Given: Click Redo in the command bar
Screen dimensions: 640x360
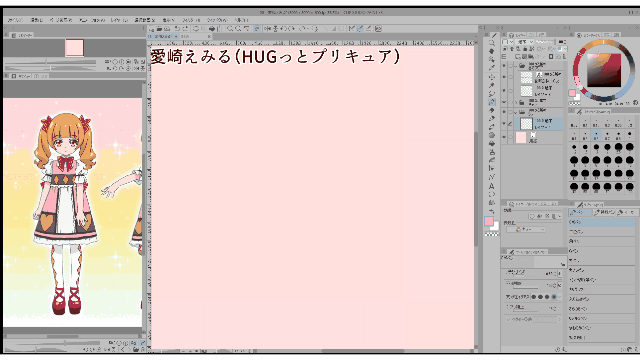Looking at the screenshot, I should pyautogui.click(x=185, y=29).
